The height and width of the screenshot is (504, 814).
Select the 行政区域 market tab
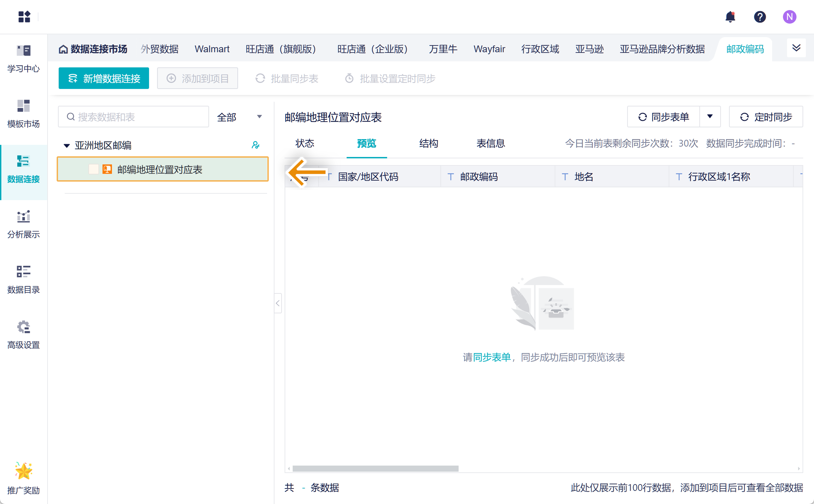pyautogui.click(x=540, y=49)
